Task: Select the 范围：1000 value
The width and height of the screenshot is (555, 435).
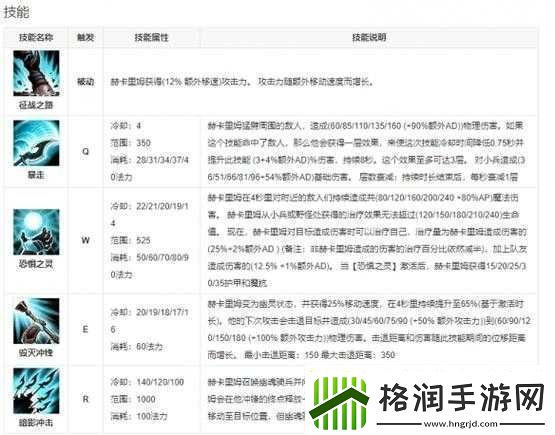Action: 133,399
